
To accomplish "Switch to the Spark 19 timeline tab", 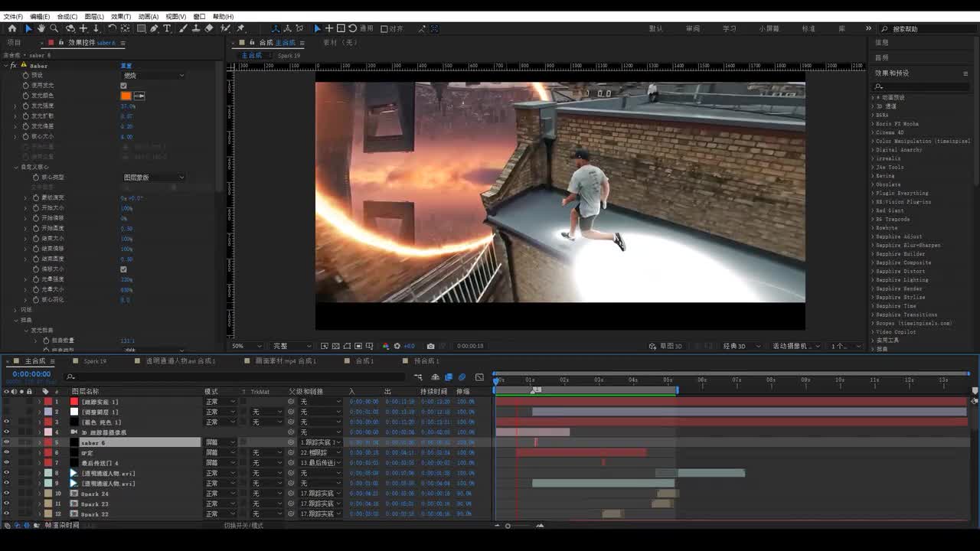I will (95, 360).
